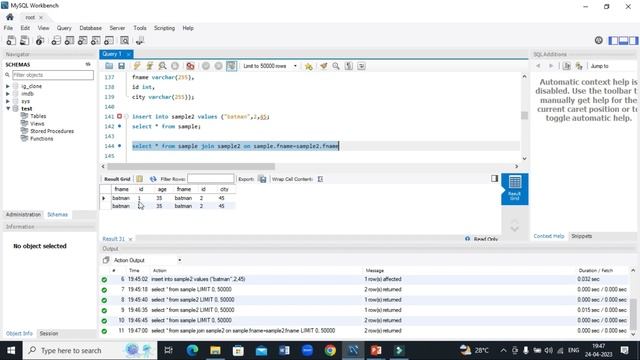Open File Explorer from taskbar
The image size is (640, 360).
tap(215, 350)
